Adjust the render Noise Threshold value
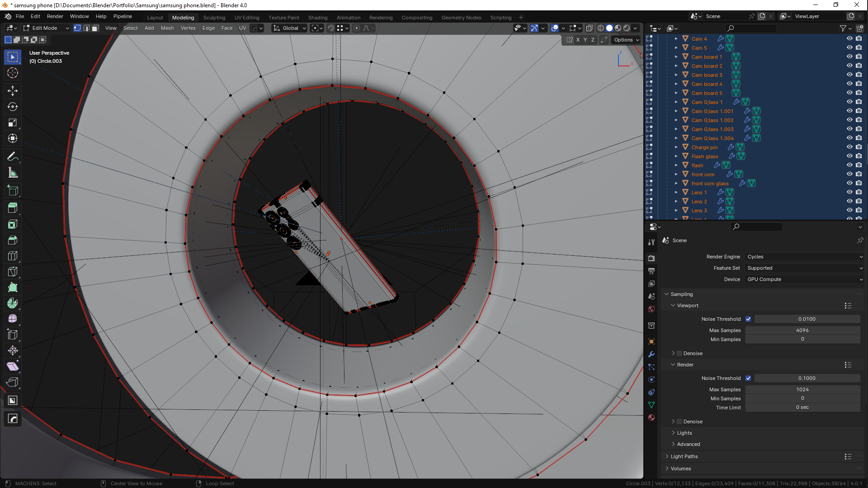Viewport: 868px width, 488px height. click(807, 378)
